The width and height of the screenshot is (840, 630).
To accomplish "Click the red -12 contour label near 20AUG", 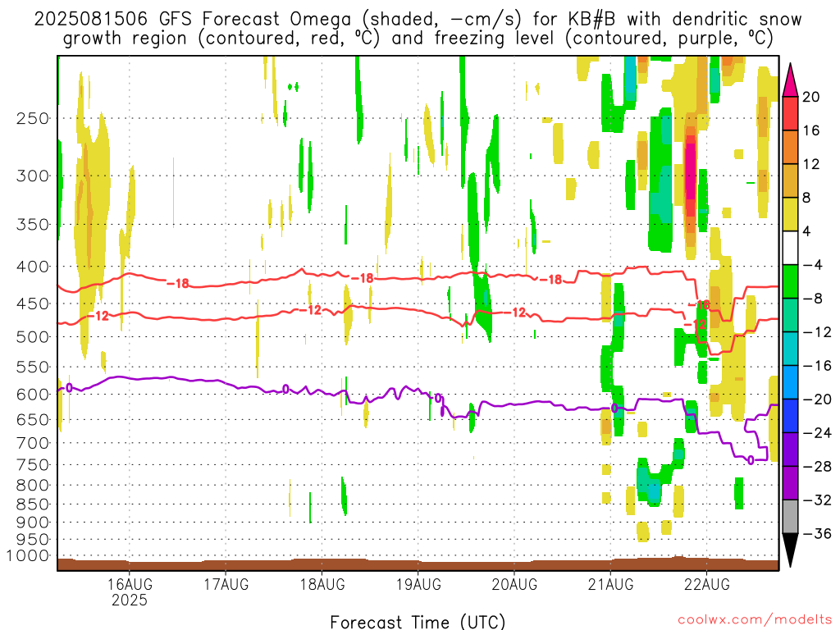I will [515, 313].
